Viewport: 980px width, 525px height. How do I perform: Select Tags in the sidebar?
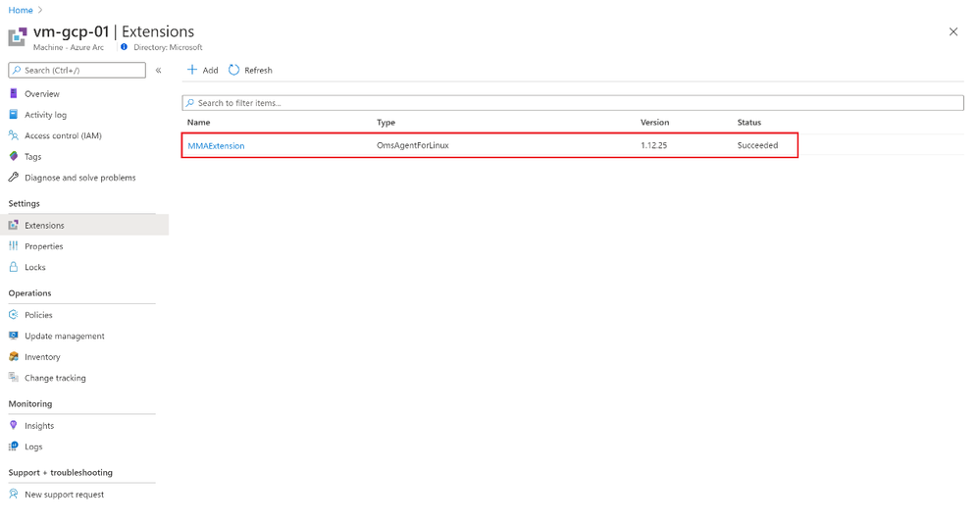click(x=33, y=156)
